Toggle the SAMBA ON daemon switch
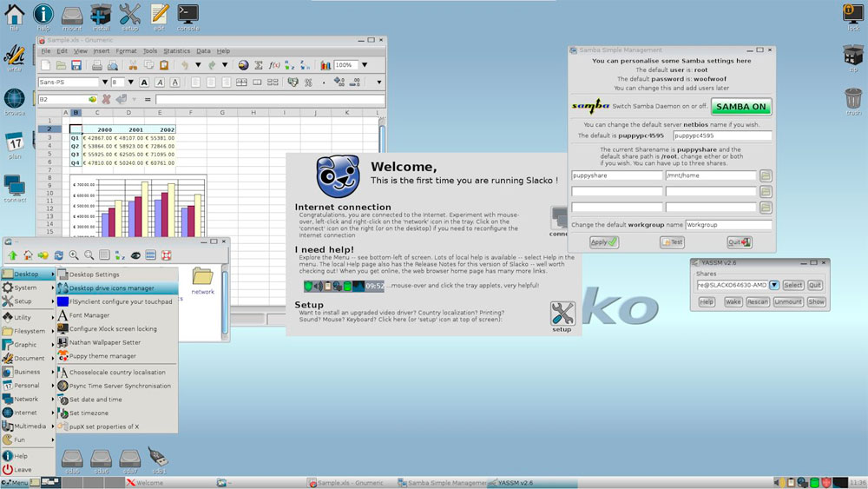Screen dimensions: 868x489 [740, 106]
